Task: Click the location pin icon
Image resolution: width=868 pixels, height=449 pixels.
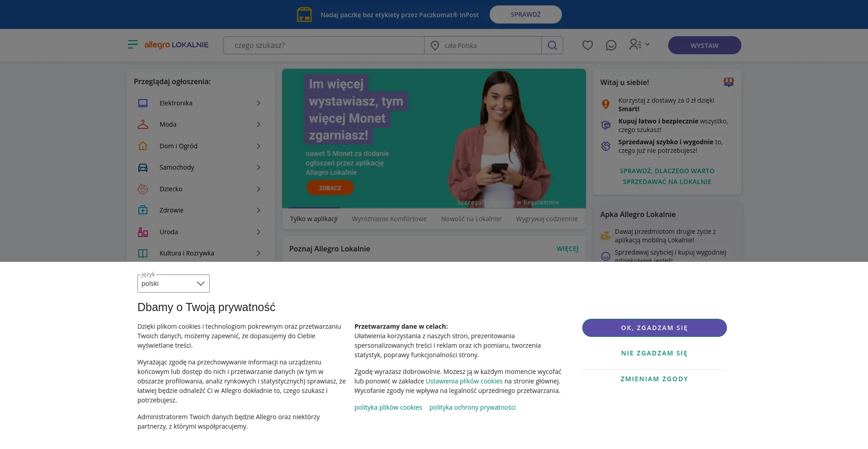Action: click(435, 46)
